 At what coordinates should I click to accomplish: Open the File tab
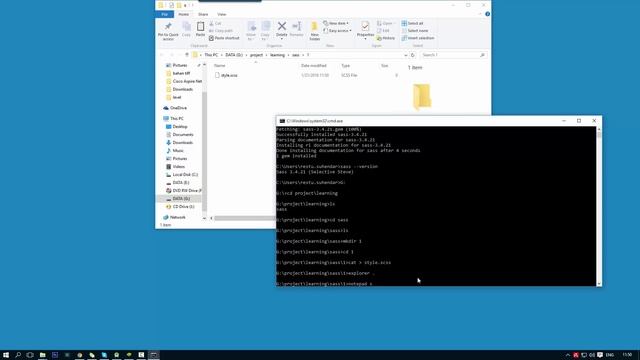(x=164, y=14)
